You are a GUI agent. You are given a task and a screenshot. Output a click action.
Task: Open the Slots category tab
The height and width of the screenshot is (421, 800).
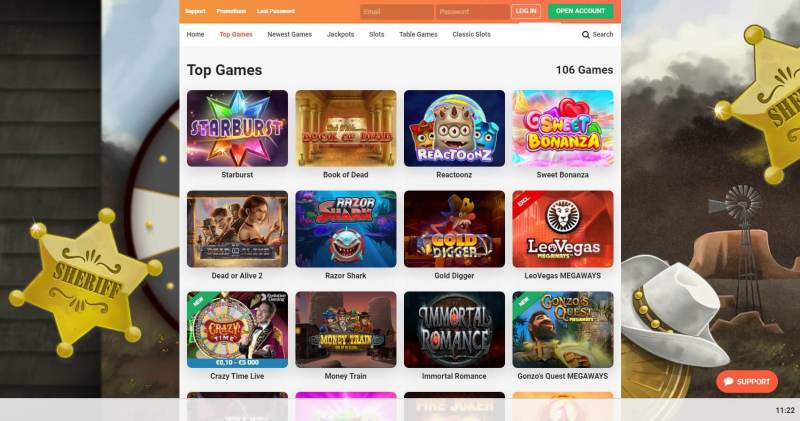point(377,34)
